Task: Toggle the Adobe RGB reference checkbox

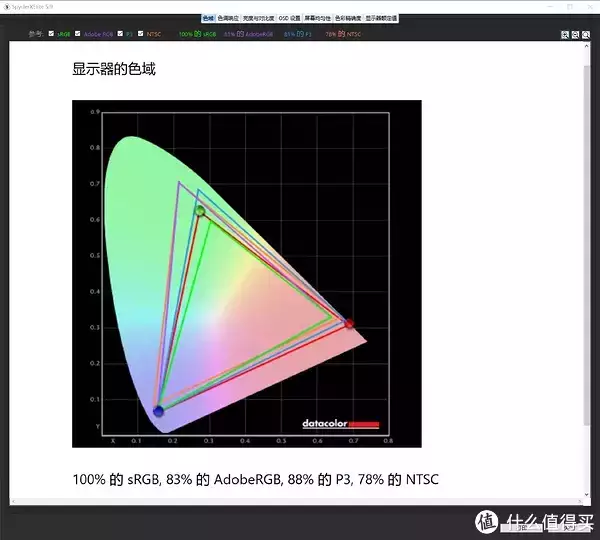Action: point(78,34)
